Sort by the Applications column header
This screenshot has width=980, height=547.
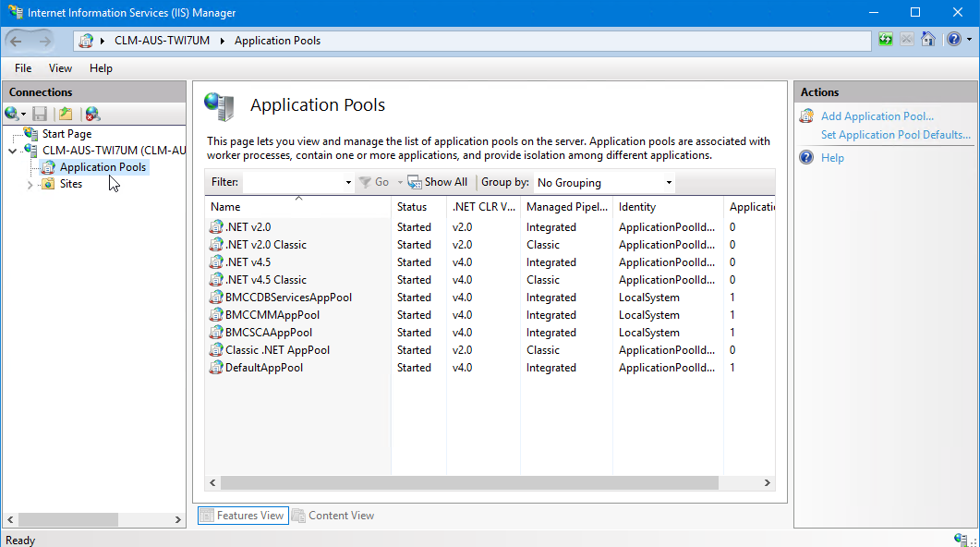(x=749, y=207)
